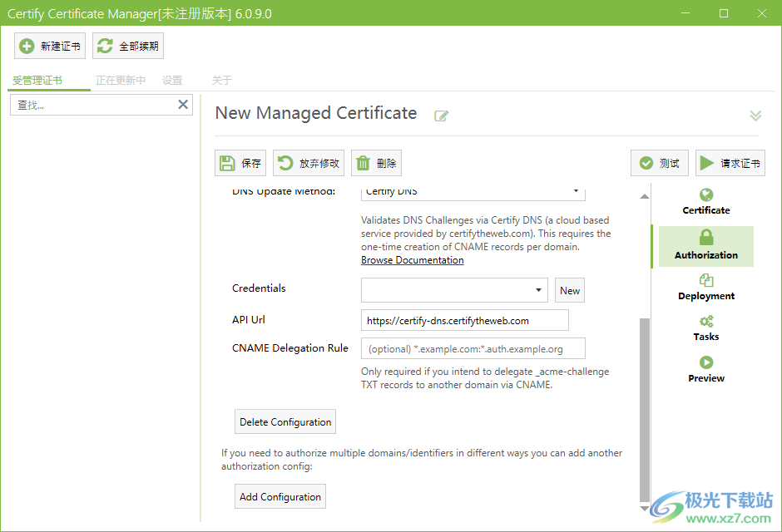Switch to the 受管理证书 tab

click(37, 80)
